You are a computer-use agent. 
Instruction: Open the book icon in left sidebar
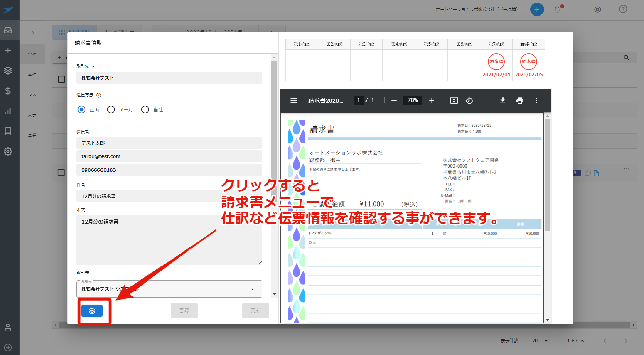click(8, 131)
